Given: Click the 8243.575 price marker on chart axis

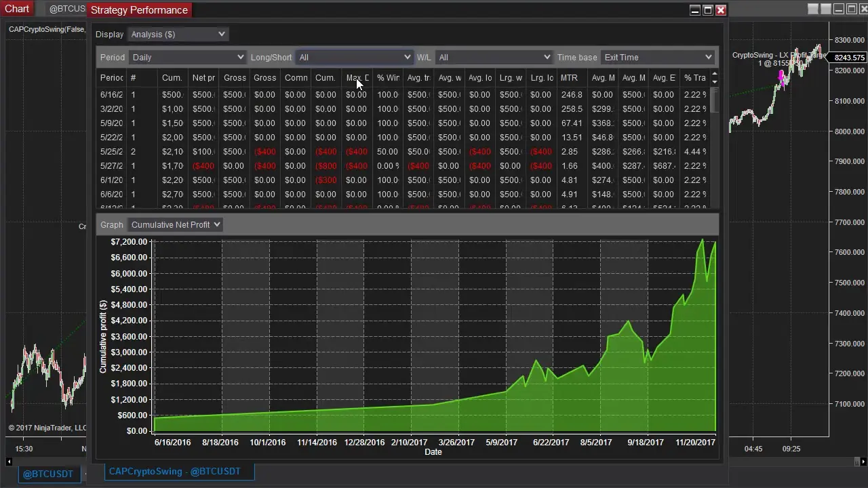Looking at the screenshot, I should (850, 58).
